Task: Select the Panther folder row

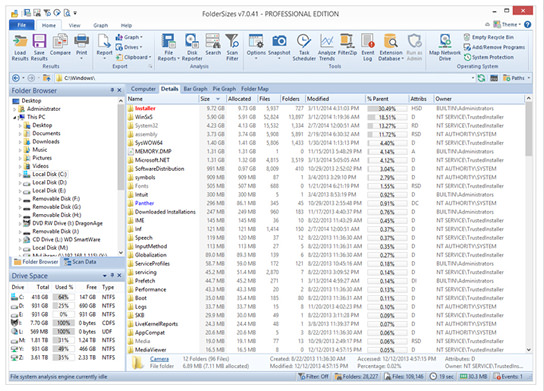Action: coord(325,203)
